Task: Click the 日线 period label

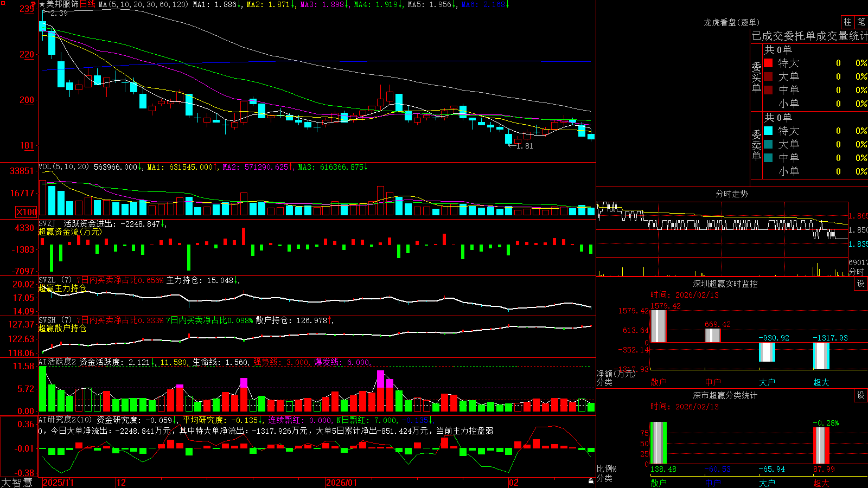Action: (87, 4)
